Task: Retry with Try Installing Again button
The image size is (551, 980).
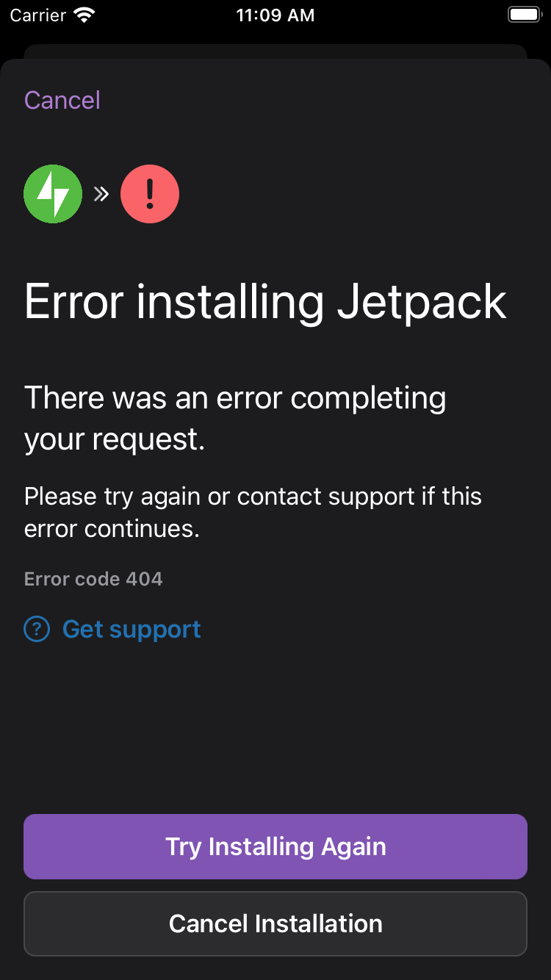Action: [x=275, y=846]
